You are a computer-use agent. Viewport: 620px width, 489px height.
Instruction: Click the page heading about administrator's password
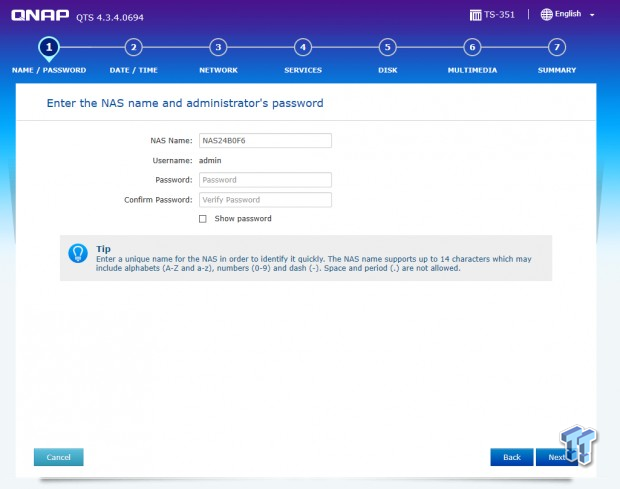coord(185,103)
